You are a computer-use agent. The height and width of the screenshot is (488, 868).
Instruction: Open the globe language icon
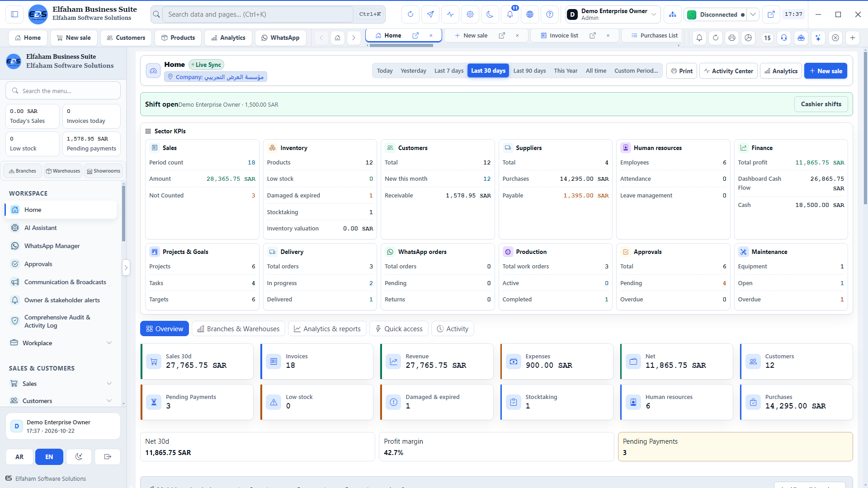(x=530, y=14)
